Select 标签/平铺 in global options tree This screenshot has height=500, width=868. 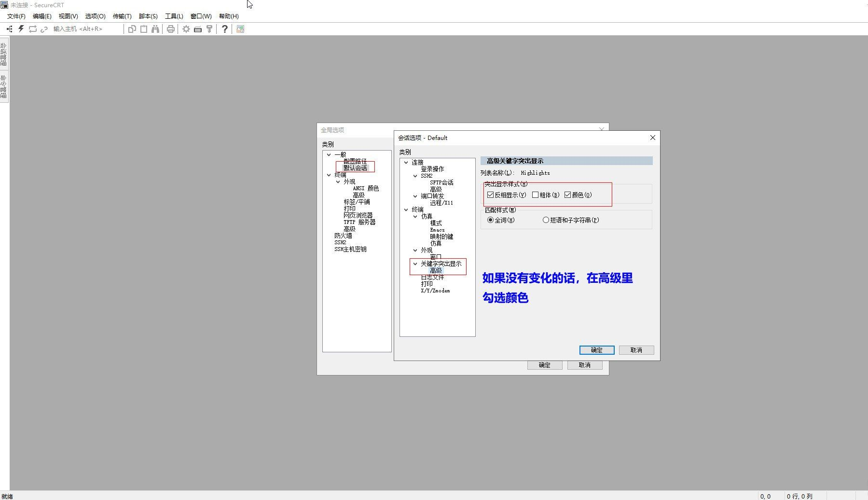[x=357, y=202]
